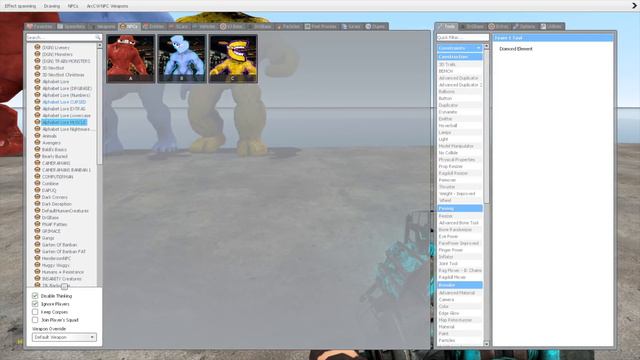This screenshot has width=640, height=360.
Task: Collapse the Render tool category header
Action: click(460, 285)
